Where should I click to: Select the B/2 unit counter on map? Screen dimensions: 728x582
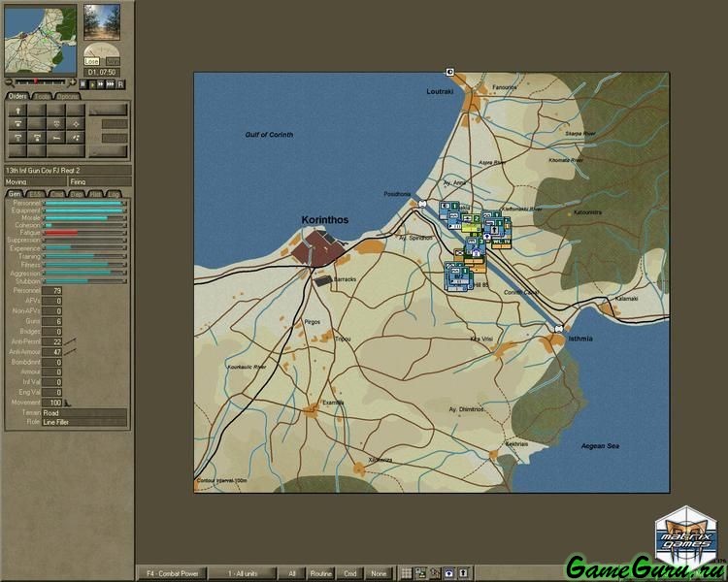click(459, 277)
